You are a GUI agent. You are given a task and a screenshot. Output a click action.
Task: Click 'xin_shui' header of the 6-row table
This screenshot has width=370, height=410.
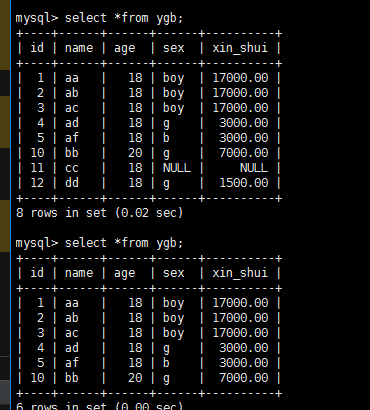240,273
